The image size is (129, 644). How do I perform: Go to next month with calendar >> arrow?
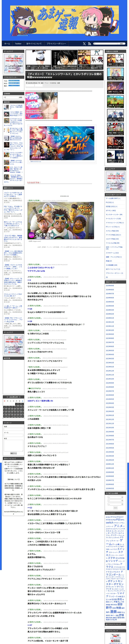pyautogui.click(x=20, y=397)
